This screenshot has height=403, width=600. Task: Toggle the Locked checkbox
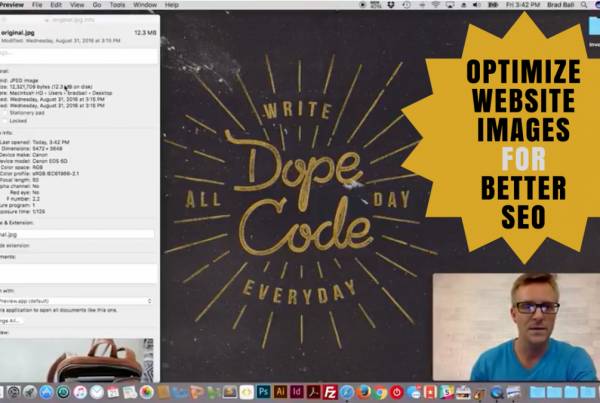(5, 121)
